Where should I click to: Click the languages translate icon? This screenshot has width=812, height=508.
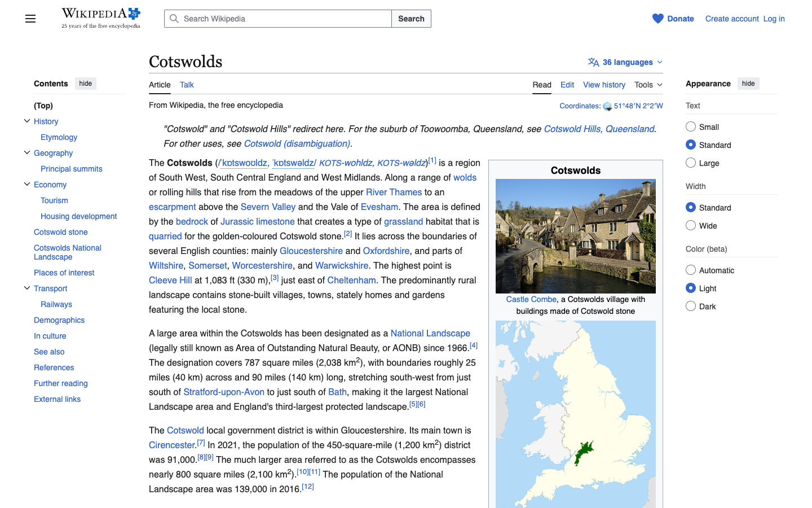(x=593, y=62)
